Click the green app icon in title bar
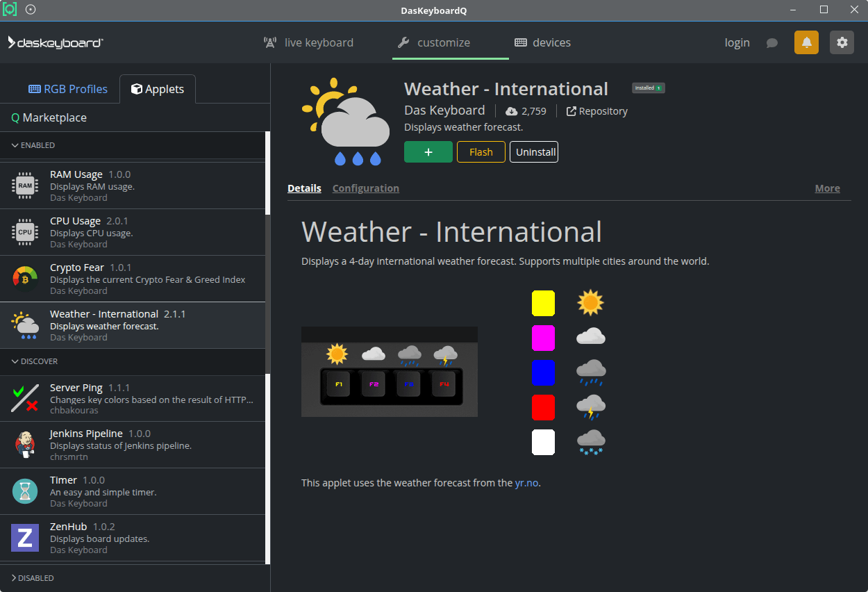Viewport: 868px width, 592px height. [10, 10]
